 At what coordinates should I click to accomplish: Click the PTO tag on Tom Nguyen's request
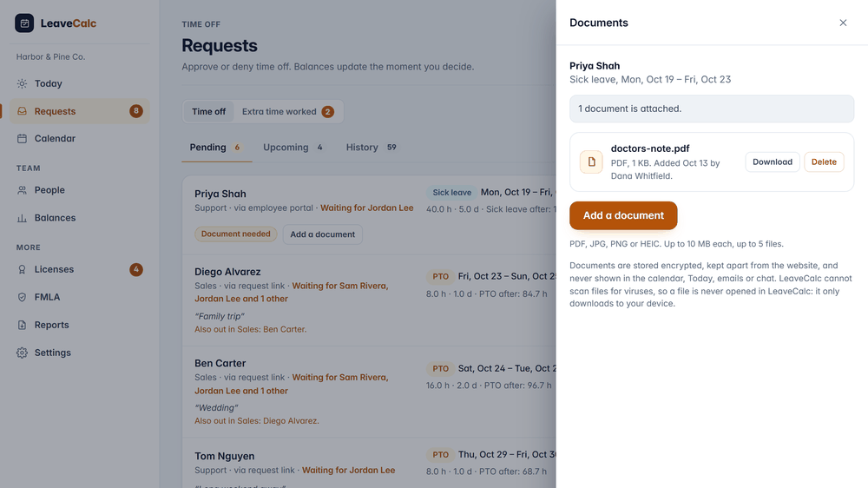[x=441, y=455]
